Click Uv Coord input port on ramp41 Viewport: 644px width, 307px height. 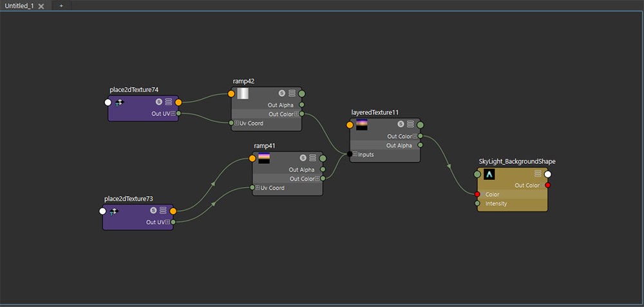pos(252,187)
